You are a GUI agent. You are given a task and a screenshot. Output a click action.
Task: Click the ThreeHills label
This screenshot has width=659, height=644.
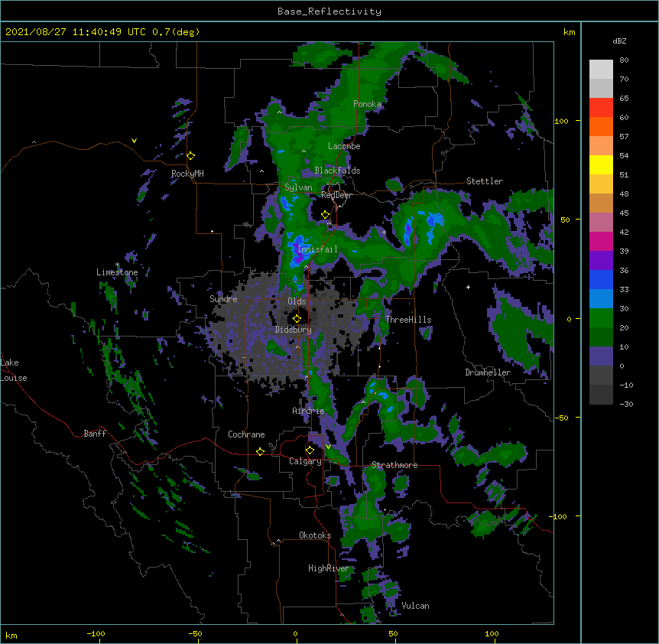coord(408,320)
